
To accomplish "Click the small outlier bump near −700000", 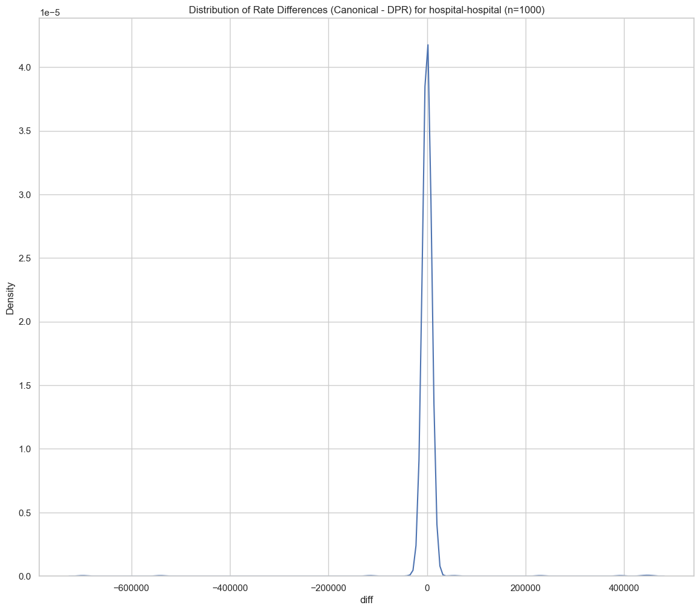I will [83, 575].
